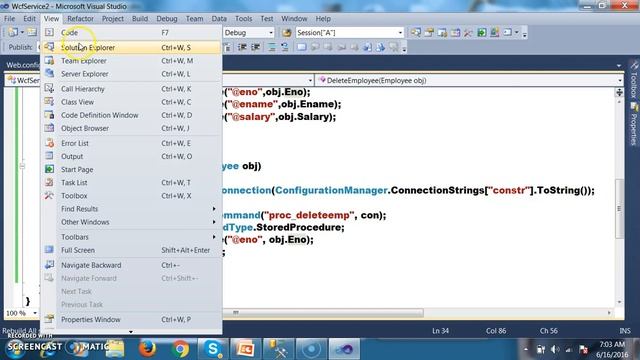Select Solution Explorer from View menu
Viewport: 640px width, 360px height.
click(x=131, y=47)
